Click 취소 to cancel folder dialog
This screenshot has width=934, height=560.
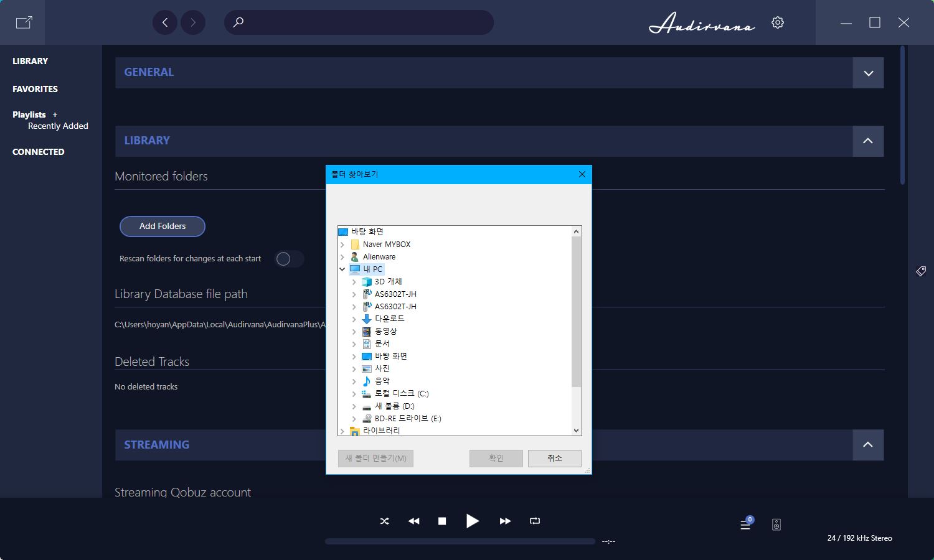tap(555, 458)
